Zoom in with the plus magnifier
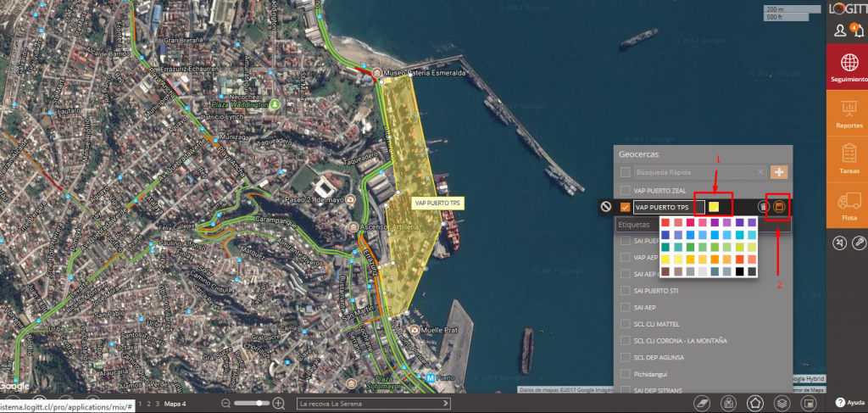The height and width of the screenshot is (413, 868). point(278,404)
